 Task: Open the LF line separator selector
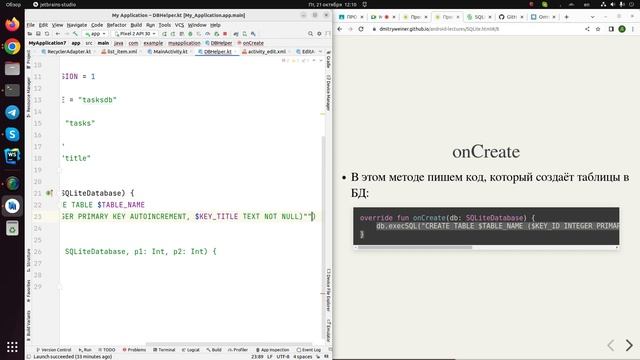[x=269, y=356]
